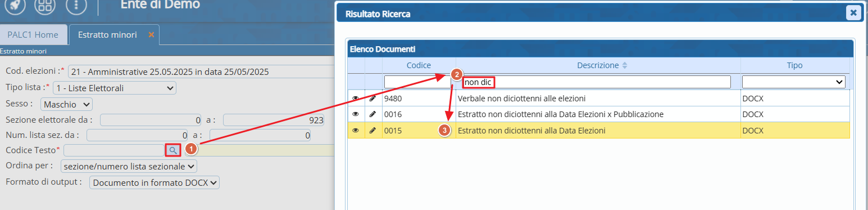Screen dimensions: 868x210
Task: Click the Descrizione filter field containing 'non dic'
Action: [597, 82]
